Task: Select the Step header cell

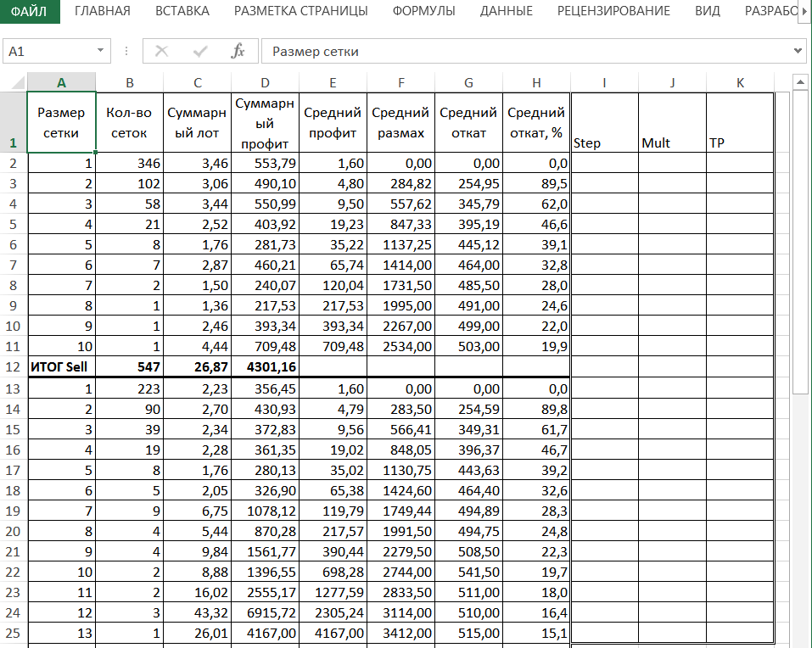Action: (x=604, y=122)
